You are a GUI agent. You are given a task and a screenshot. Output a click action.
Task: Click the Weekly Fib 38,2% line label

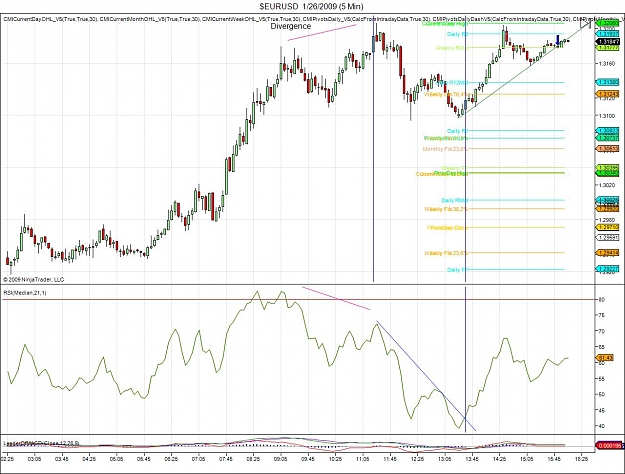click(446, 209)
